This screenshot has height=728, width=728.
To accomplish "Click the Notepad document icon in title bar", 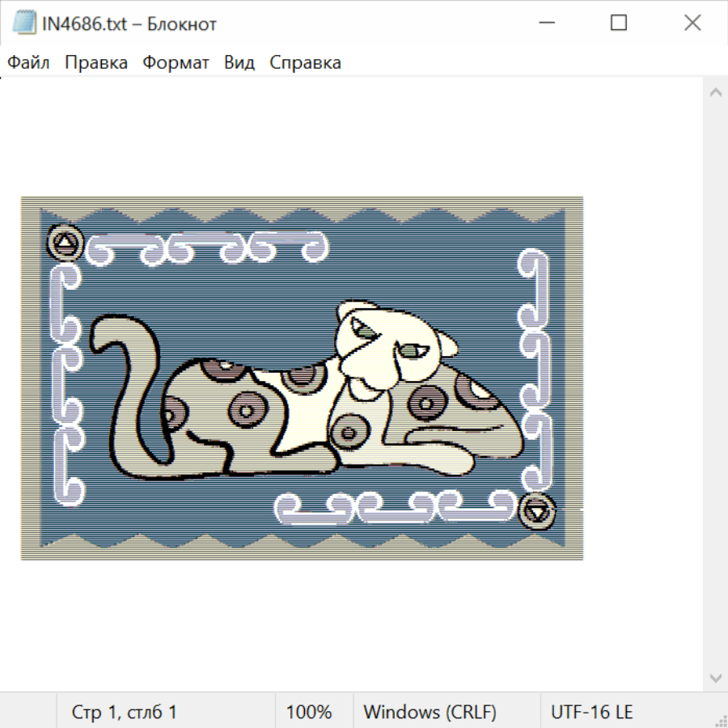I will 24,23.
